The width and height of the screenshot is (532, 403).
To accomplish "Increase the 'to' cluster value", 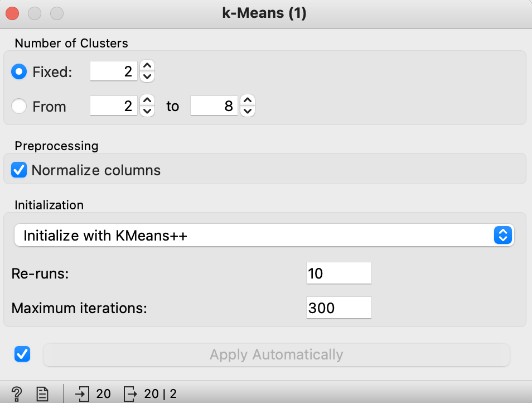I will pos(248,100).
